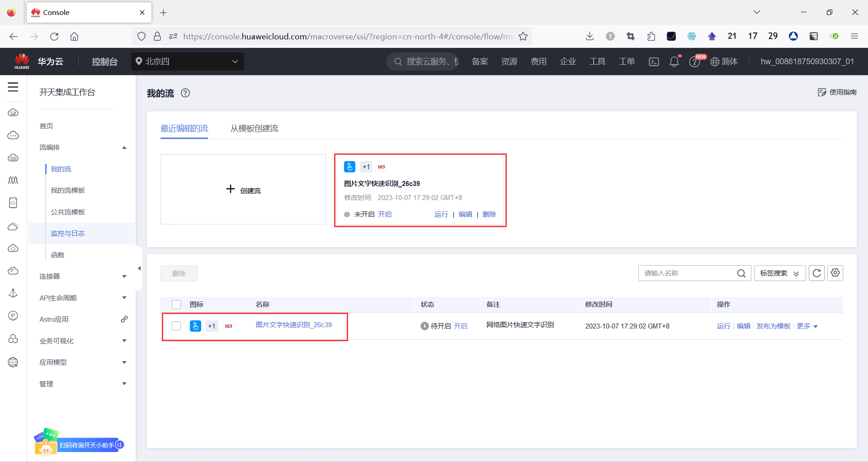
Task: Select 我的流 in sidebar
Action: click(x=61, y=169)
